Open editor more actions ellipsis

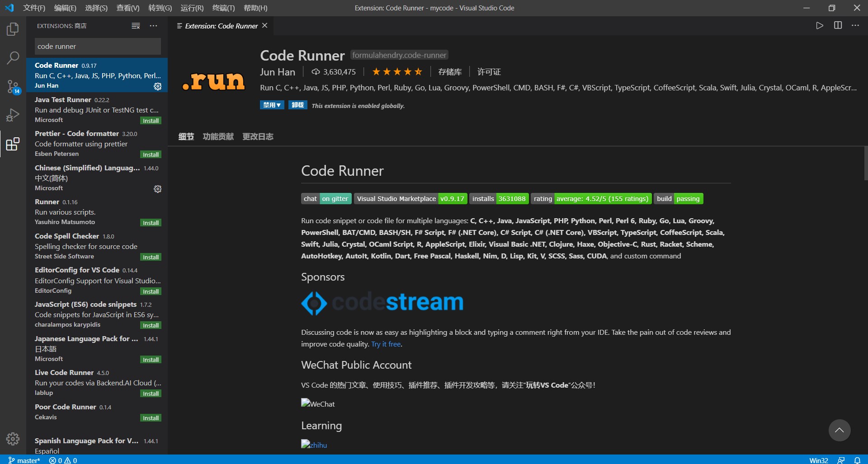(855, 25)
